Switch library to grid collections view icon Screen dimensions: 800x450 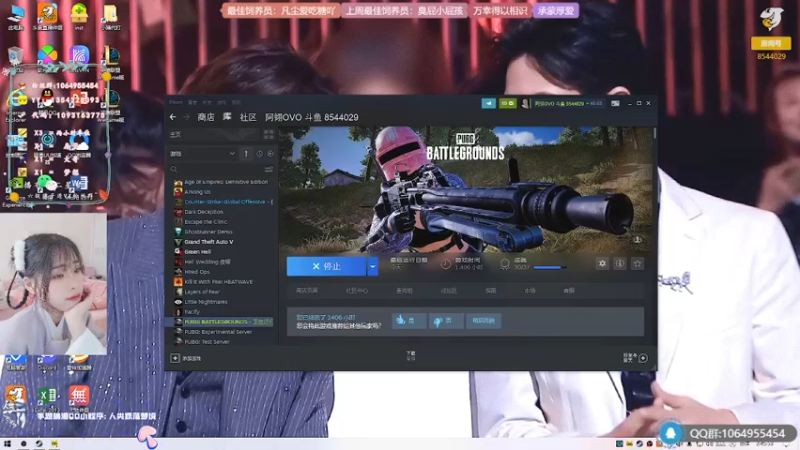[x=268, y=134]
